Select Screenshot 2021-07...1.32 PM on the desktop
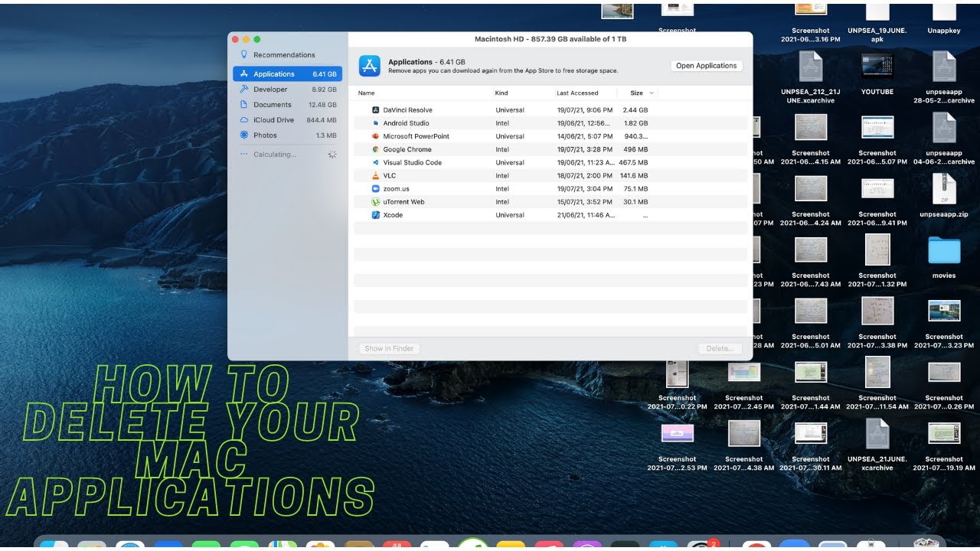Viewport: 980px width, 551px height. coord(877,261)
